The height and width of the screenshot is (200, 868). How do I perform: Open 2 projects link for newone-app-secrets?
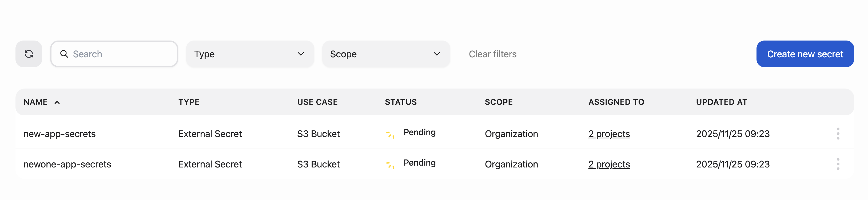(609, 164)
